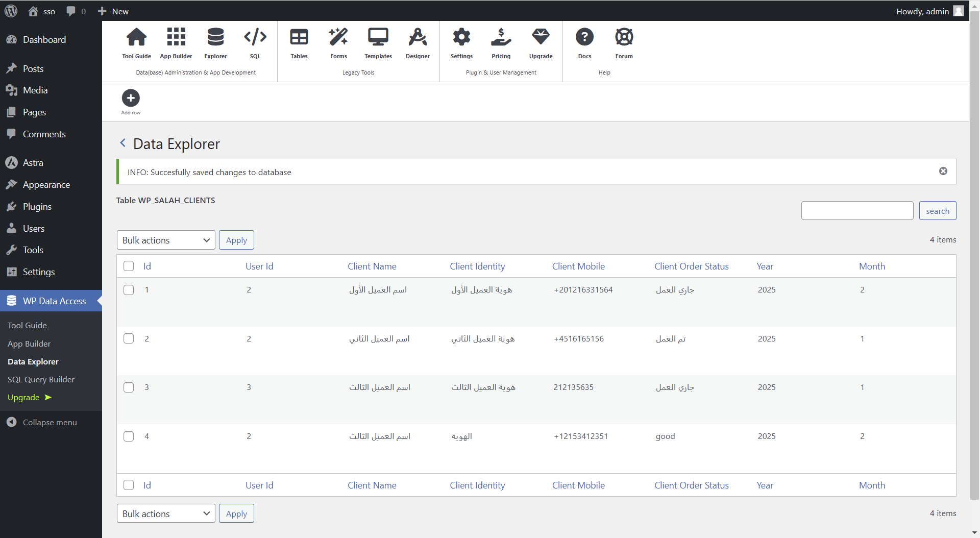The image size is (980, 538).
Task: Open SQL Query Builder in the sidebar
Action: click(41, 379)
